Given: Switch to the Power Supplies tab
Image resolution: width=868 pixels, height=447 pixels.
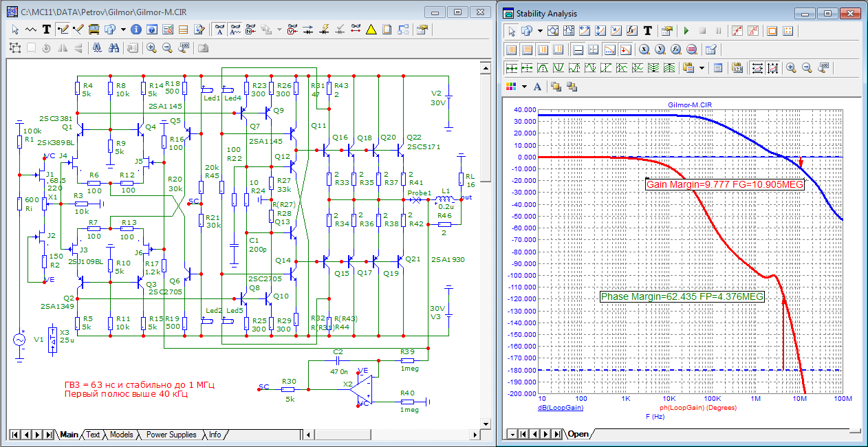Looking at the screenshot, I should [171, 435].
